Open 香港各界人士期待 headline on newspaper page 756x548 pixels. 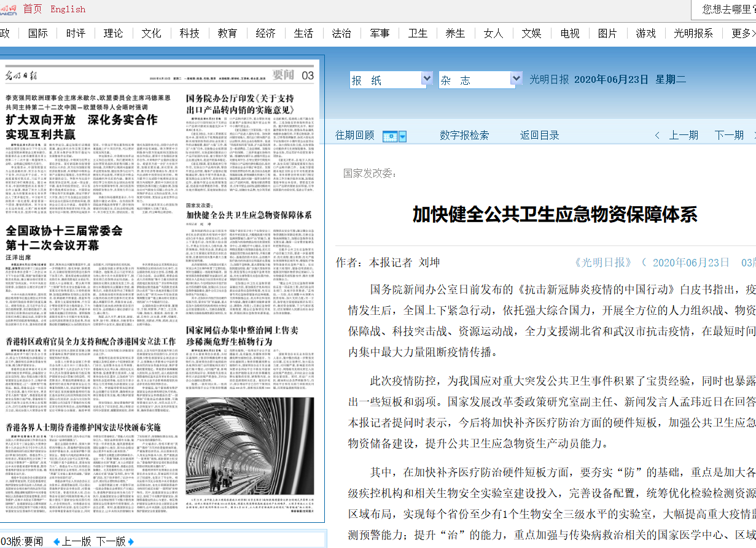tap(83, 426)
